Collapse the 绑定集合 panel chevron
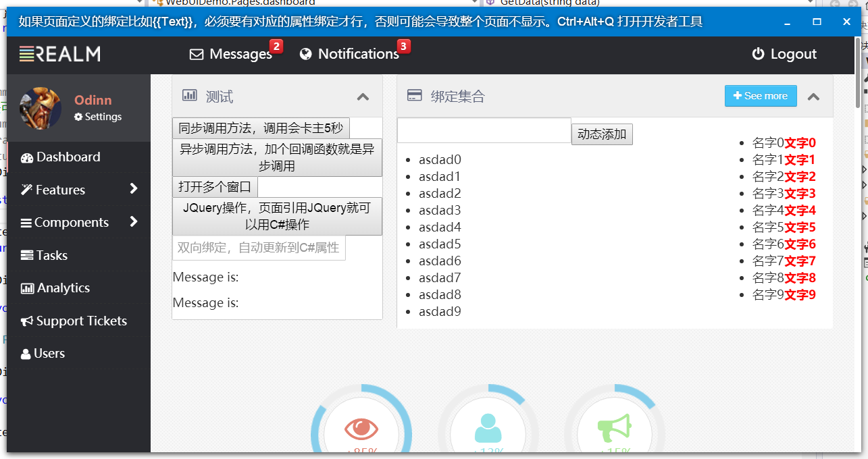The height and width of the screenshot is (459, 868). 813,97
